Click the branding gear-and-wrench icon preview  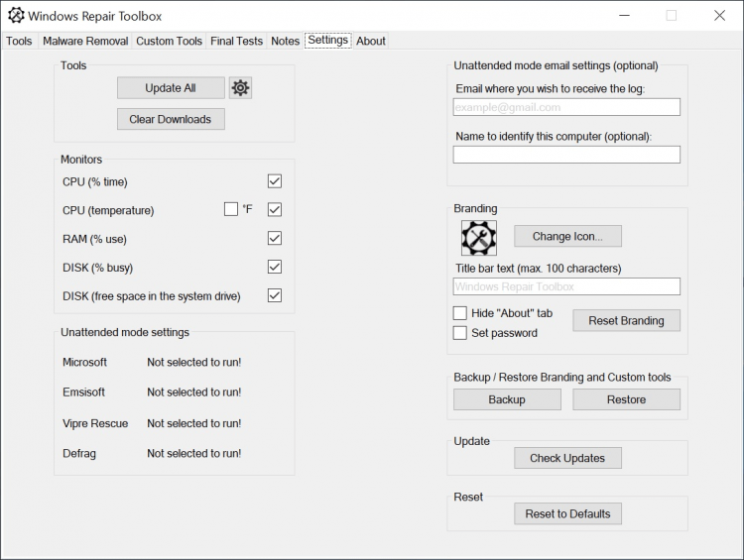(478, 237)
